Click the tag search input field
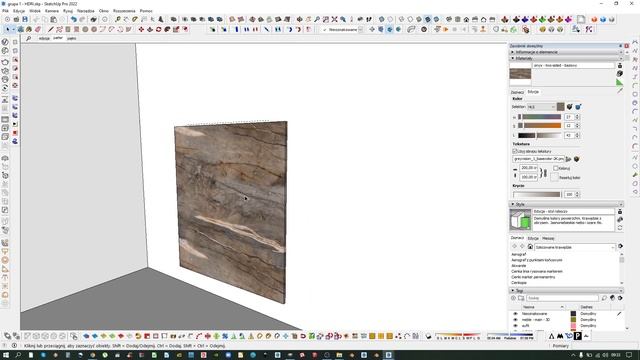The height and width of the screenshot is (360, 640). point(562,298)
